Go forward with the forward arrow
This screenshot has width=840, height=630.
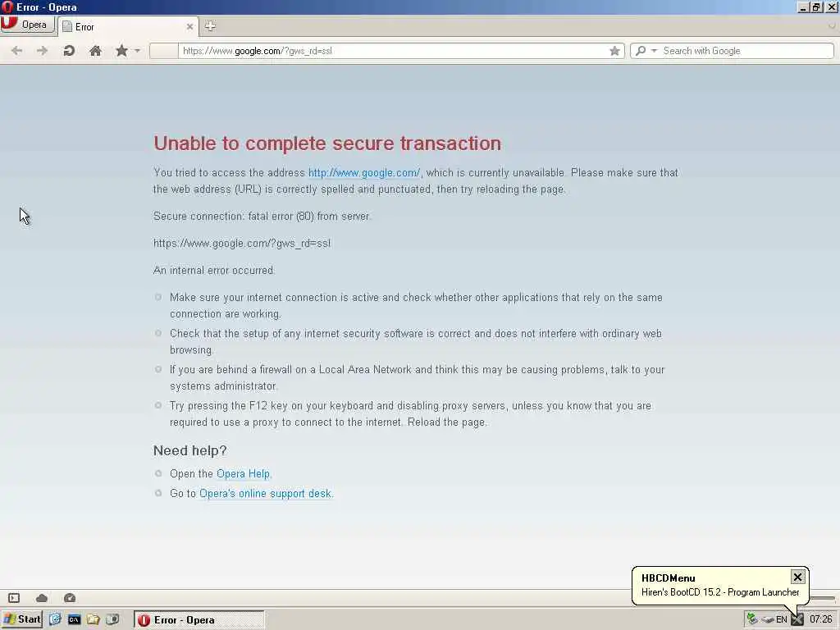(x=43, y=51)
